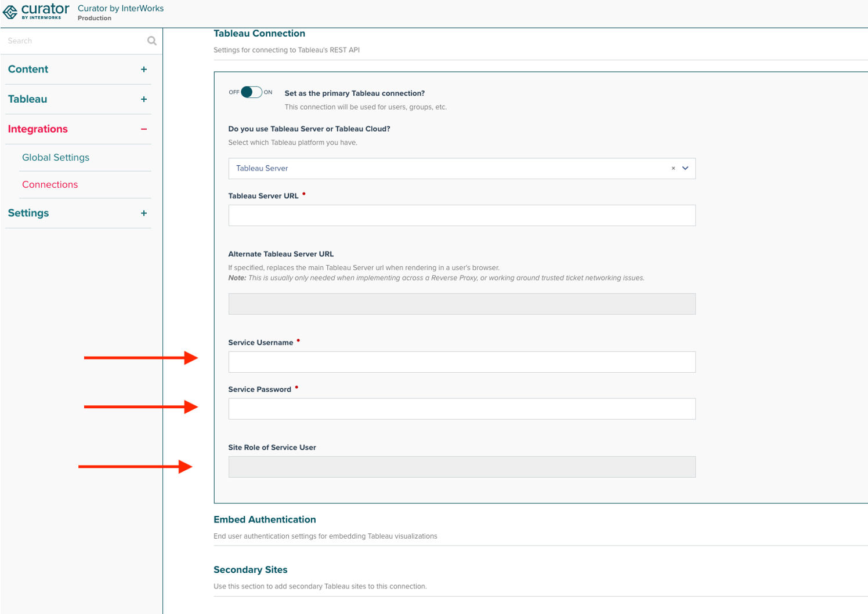Click 'Set as the primary Tableau connection?' label
The height and width of the screenshot is (614, 868).
click(355, 93)
